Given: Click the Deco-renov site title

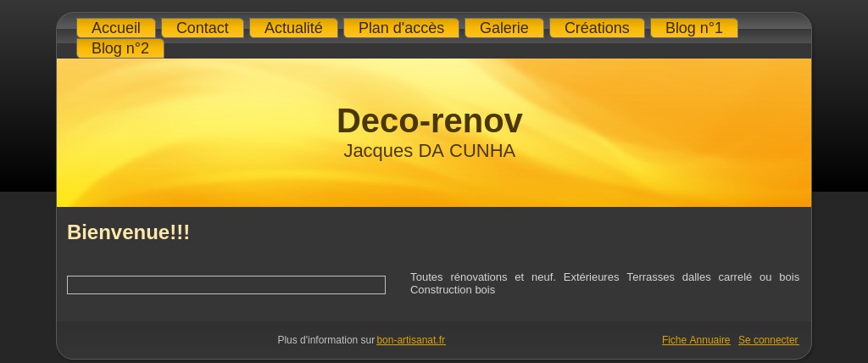Looking at the screenshot, I should 430,120.
